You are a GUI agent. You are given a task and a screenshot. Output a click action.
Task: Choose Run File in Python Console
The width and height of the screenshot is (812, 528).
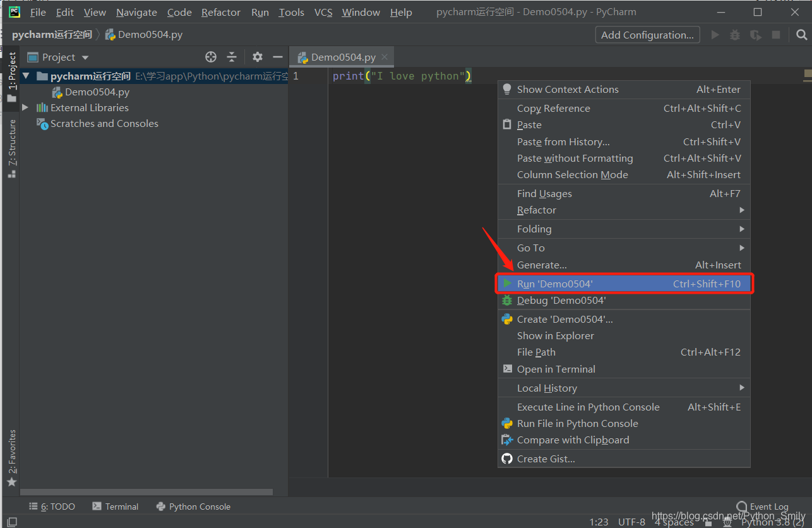[x=624, y=423]
